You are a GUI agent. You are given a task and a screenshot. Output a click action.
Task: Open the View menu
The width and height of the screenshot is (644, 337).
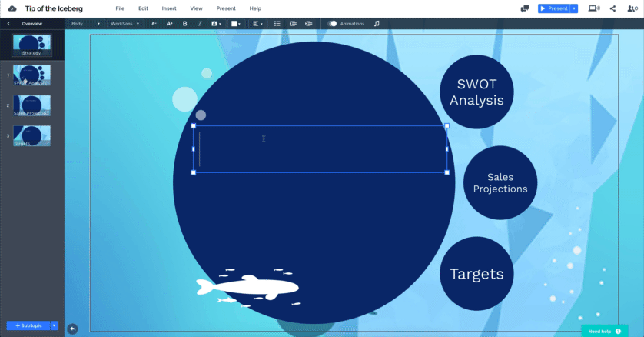pos(196,8)
